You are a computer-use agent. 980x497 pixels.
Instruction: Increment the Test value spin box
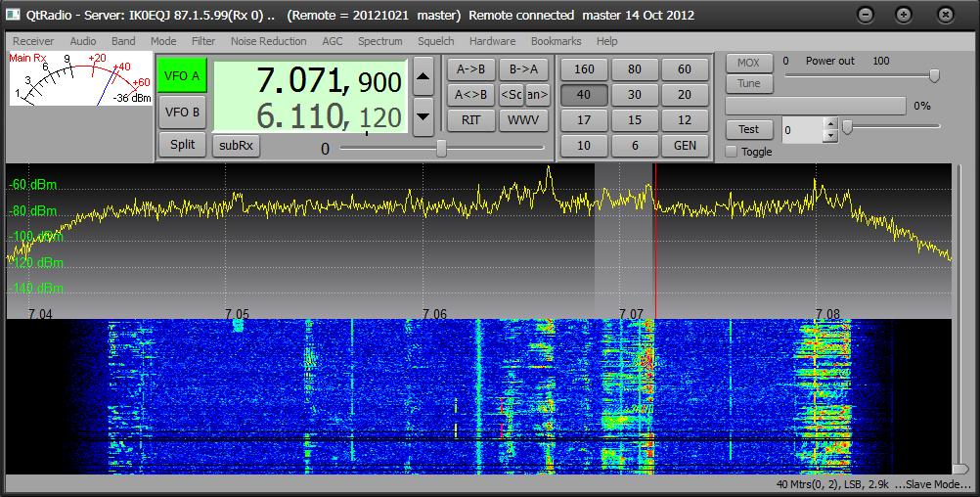pos(830,123)
